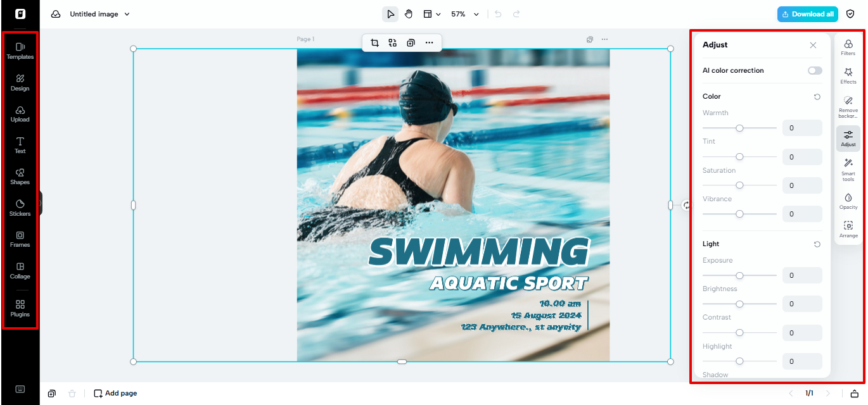Click the bottom right lock icon
The image size is (868, 405).
click(853, 394)
